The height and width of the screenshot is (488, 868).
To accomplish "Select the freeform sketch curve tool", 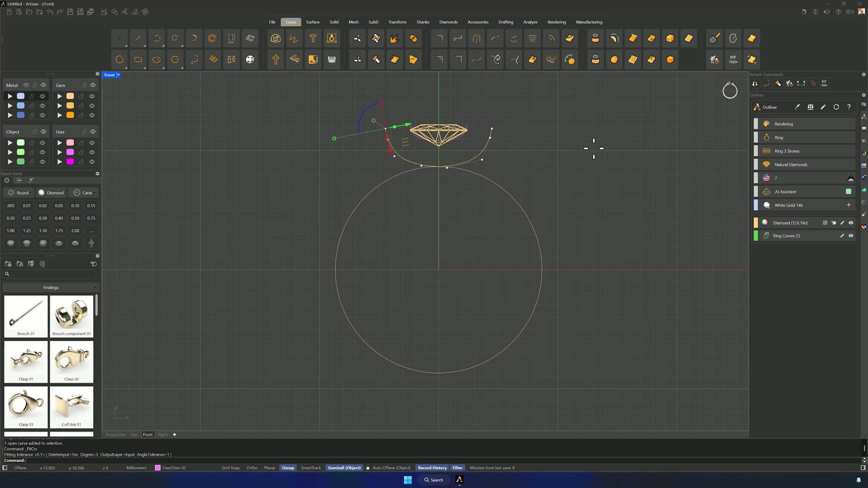I will [294, 38].
